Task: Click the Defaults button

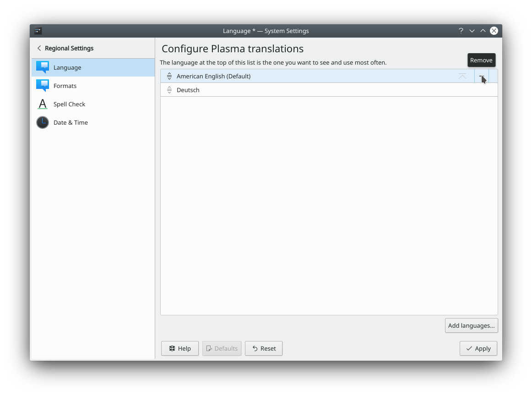Action: coord(222,348)
